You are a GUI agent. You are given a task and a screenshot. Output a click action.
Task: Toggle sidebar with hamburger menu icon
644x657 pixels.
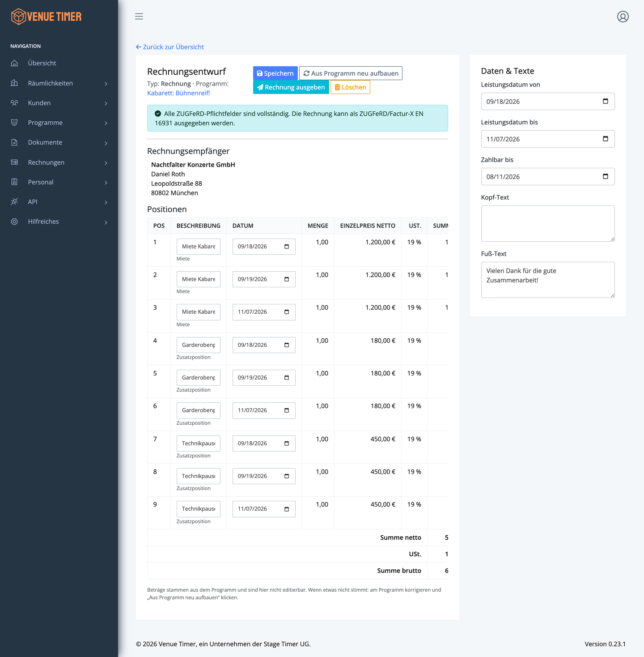coord(139,17)
